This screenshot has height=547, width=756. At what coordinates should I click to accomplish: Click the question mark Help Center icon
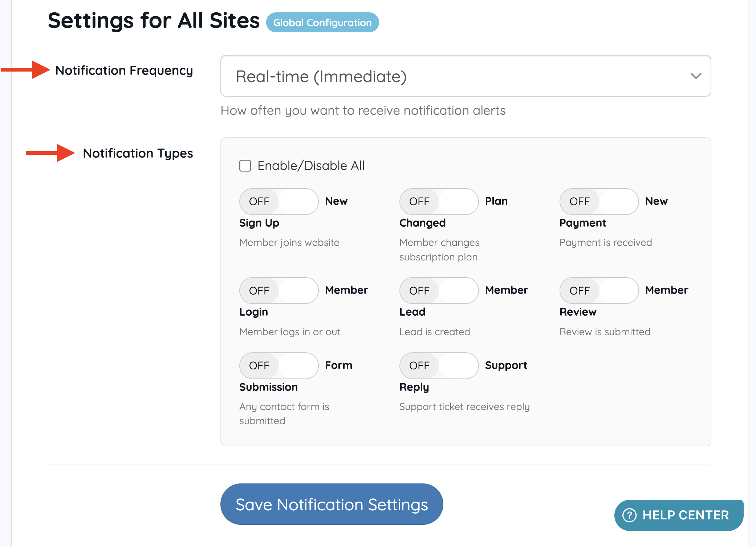pos(629,515)
